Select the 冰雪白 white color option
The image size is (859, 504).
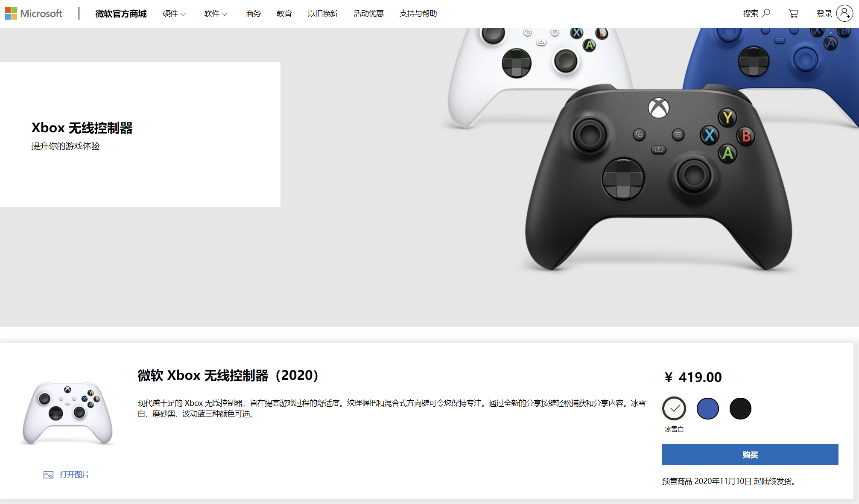674,408
